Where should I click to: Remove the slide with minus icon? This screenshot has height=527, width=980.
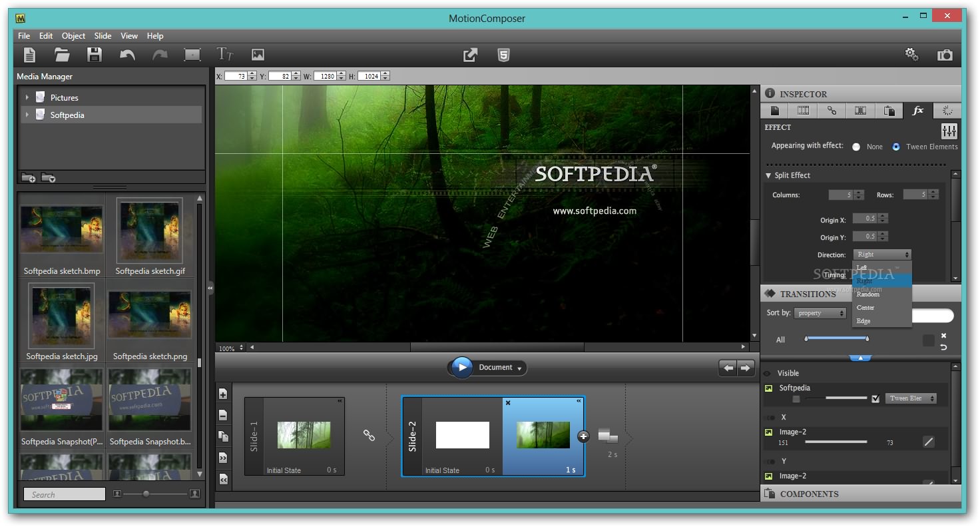[x=223, y=415]
